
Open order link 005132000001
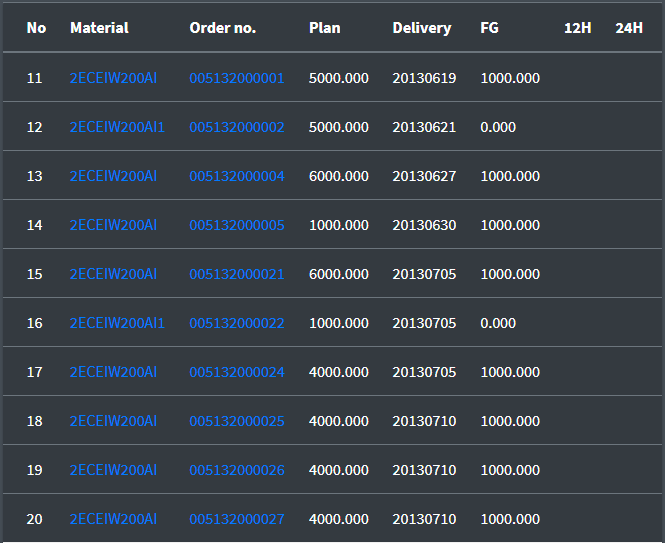[237, 78]
